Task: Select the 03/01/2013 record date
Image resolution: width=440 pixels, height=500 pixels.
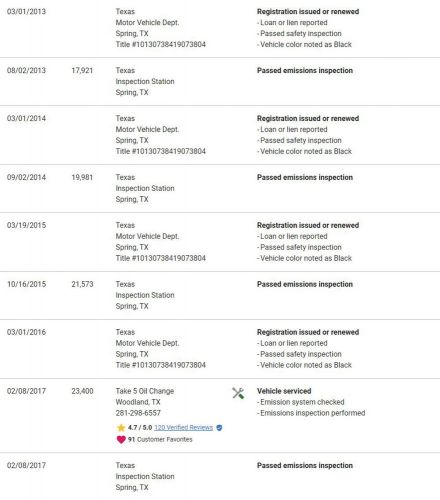Action: coord(26,11)
